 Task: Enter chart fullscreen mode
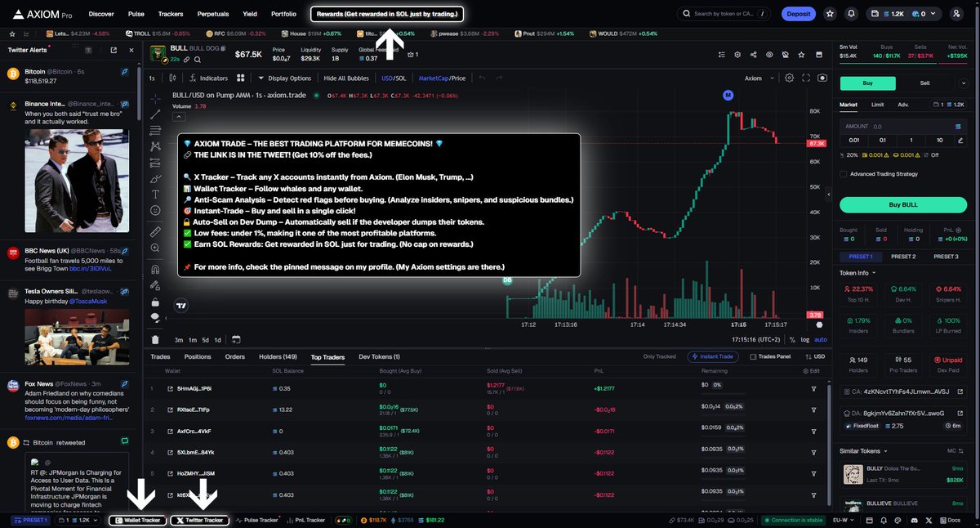point(806,78)
